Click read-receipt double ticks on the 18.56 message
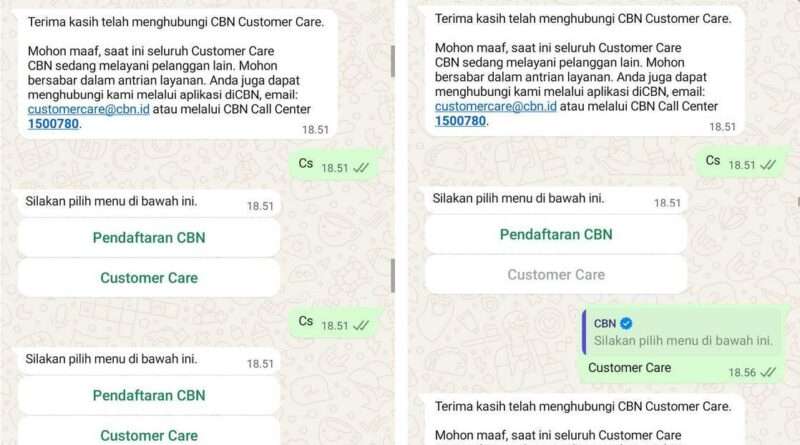This screenshot has width=800, height=445. [768, 373]
